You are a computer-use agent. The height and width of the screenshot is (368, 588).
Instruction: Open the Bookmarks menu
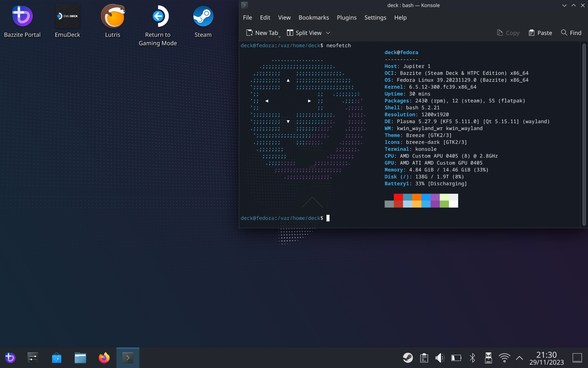[314, 17]
